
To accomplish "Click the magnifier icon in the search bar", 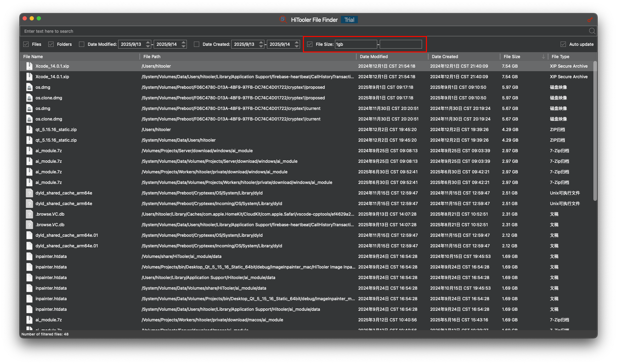I will pos(592,31).
